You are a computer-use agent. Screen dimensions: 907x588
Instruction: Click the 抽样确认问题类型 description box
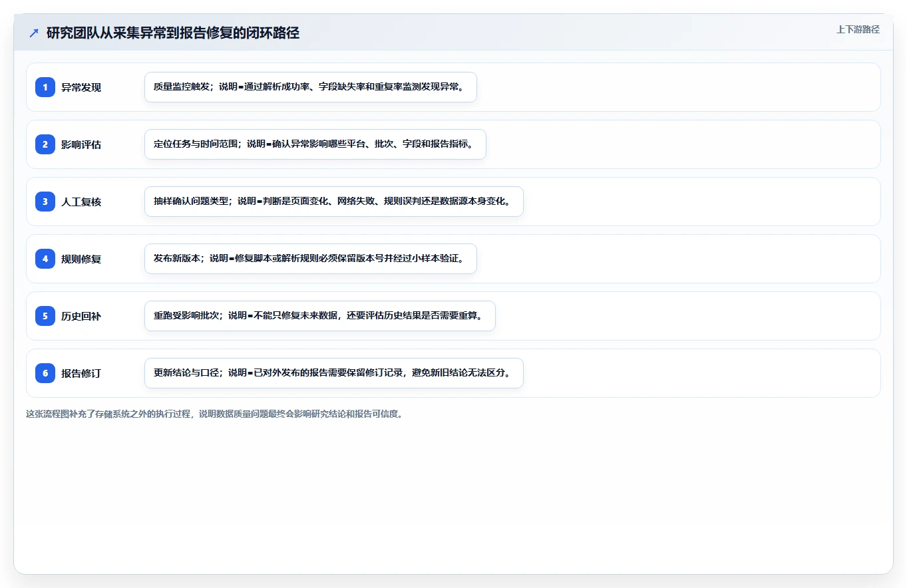point(334,202)
